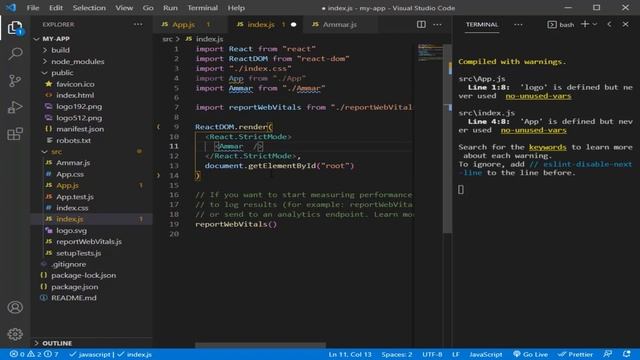Fold the ReactDOM.render block at line 9
This screenshot has width=640, height=360.
point(158,127)
